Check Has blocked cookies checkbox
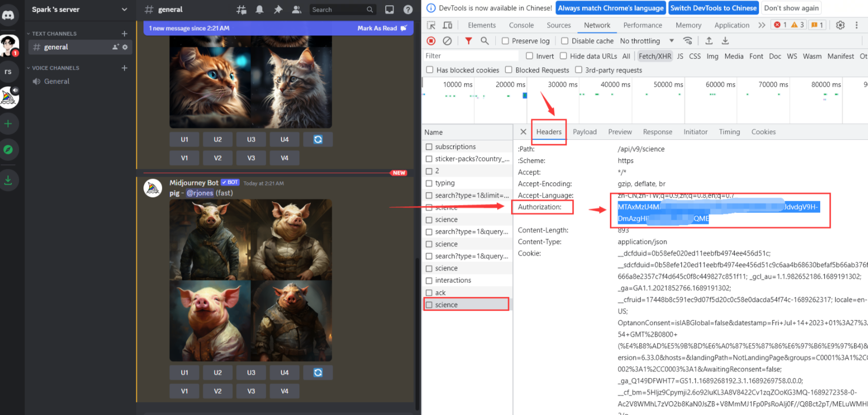The width and height of the screenshot is (868, 415). pyautogui.click(x=429, y=69)
